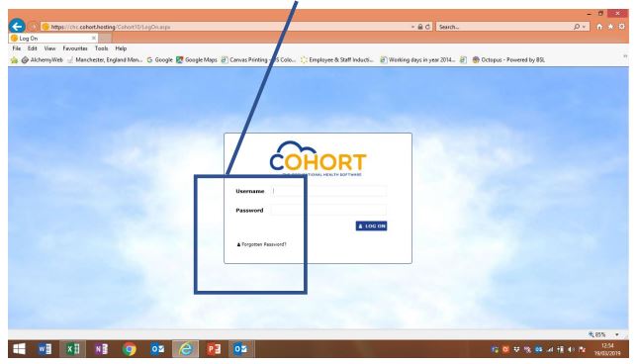Open the Forgotten Password? link

pos(261,244)
